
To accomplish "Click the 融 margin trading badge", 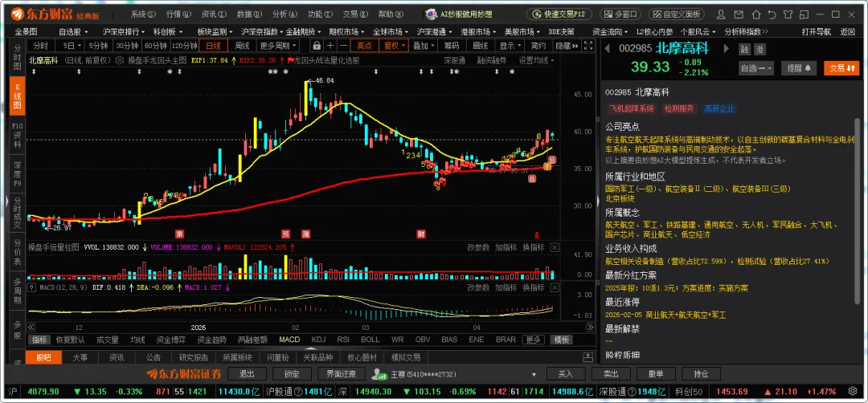I will [744, 49].
